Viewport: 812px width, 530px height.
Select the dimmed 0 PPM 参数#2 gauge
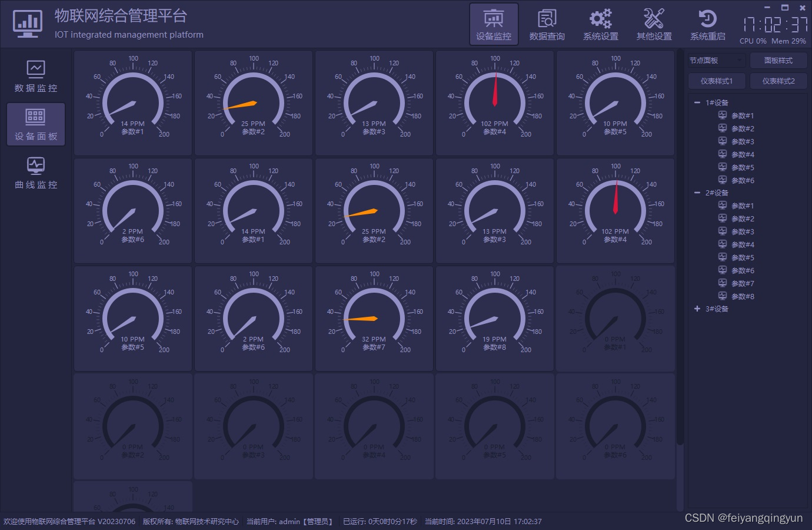click(133, 426)
